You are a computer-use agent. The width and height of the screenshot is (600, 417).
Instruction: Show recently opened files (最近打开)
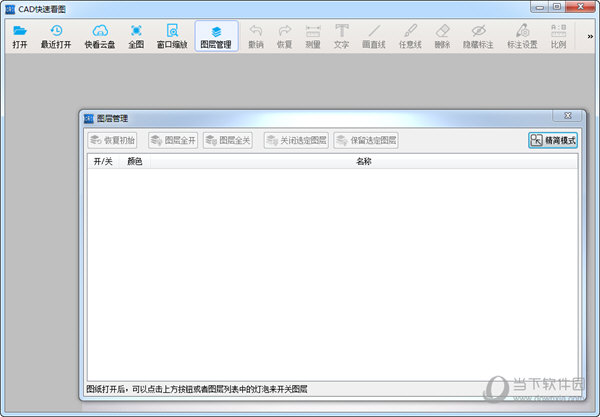tap(56, 37)
